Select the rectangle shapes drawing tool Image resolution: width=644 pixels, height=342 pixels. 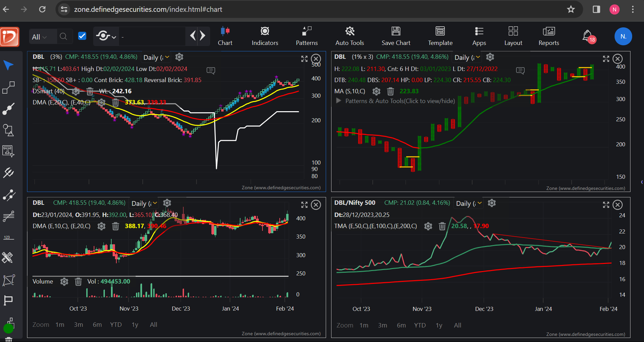click(x=8, y=87)
